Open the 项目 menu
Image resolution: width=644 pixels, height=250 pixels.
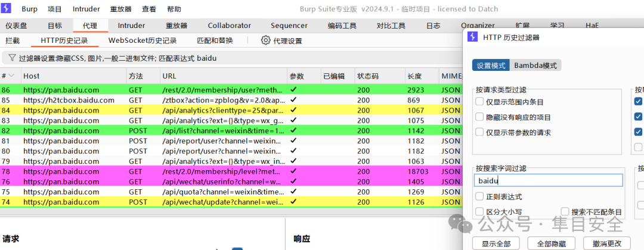[55, 9]
